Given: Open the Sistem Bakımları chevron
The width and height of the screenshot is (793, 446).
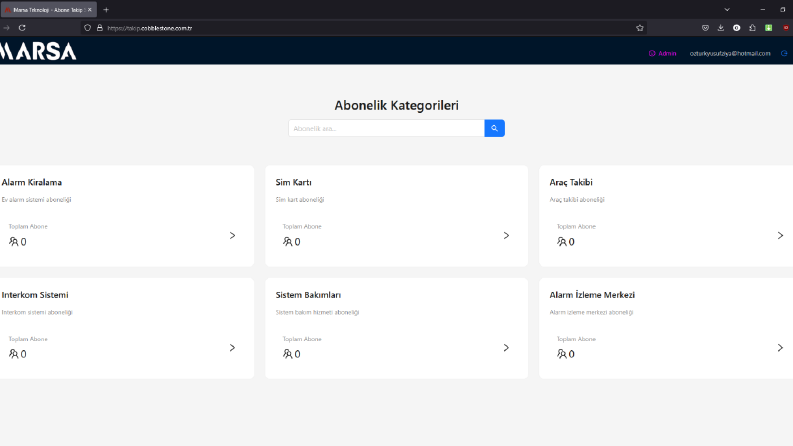Looking at the screenshot, I should click(506, 348).
